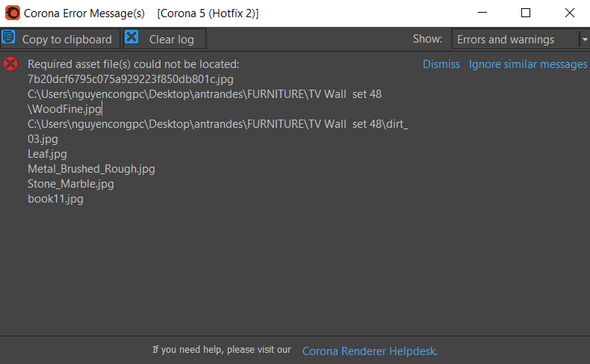
Task: Close the Corona Error Message window
Action: tap(570, 13)
